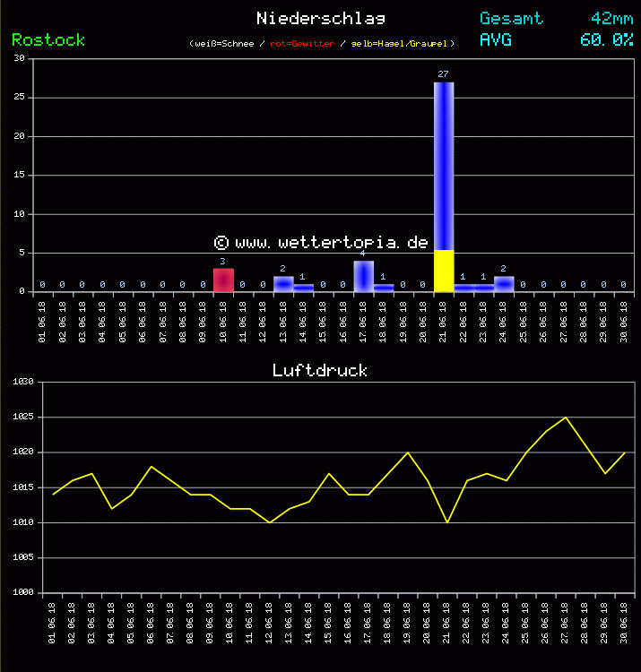Click the 1030 label on the Luftdruck axis
This screenshot has height=672, width=641.
coord(23,382)
